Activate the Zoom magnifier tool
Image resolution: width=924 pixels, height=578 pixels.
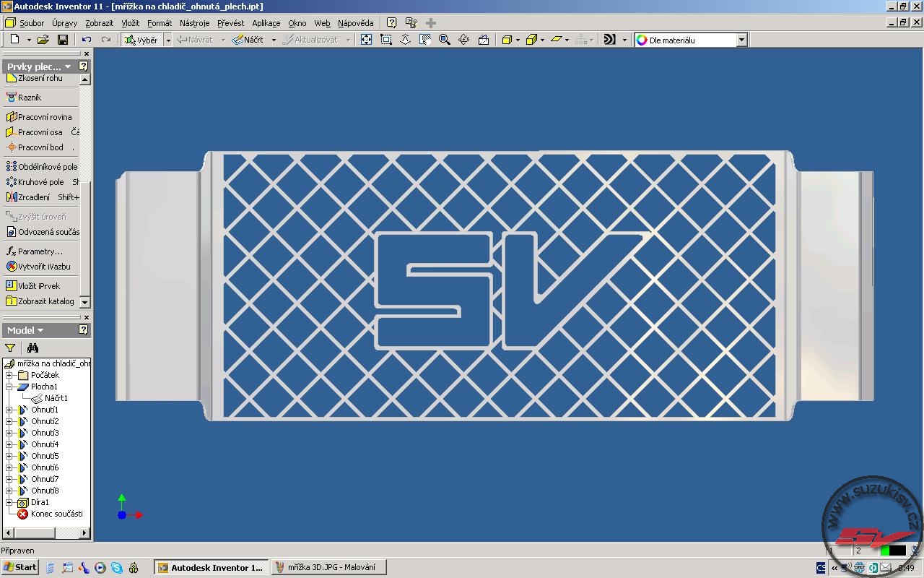tap(445, 40)
